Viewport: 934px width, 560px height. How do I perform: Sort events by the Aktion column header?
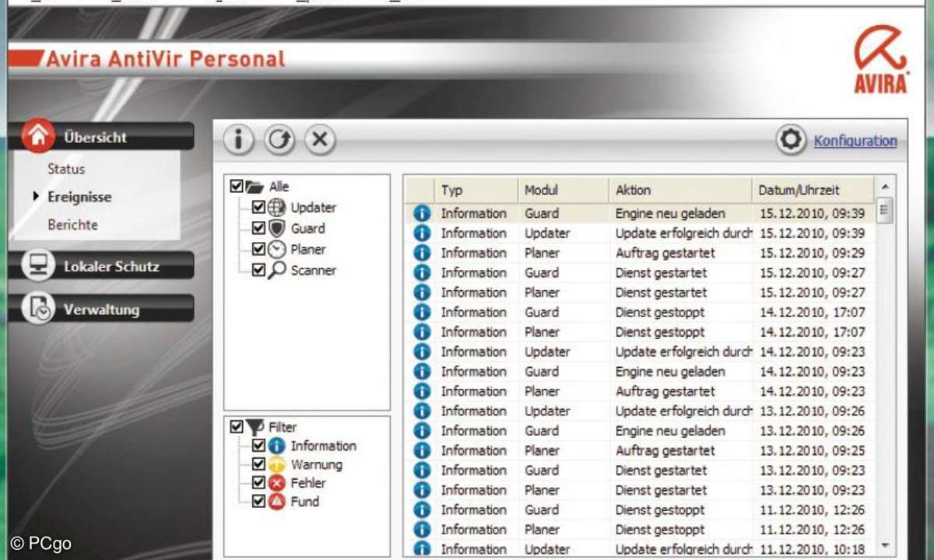[680, 190]
